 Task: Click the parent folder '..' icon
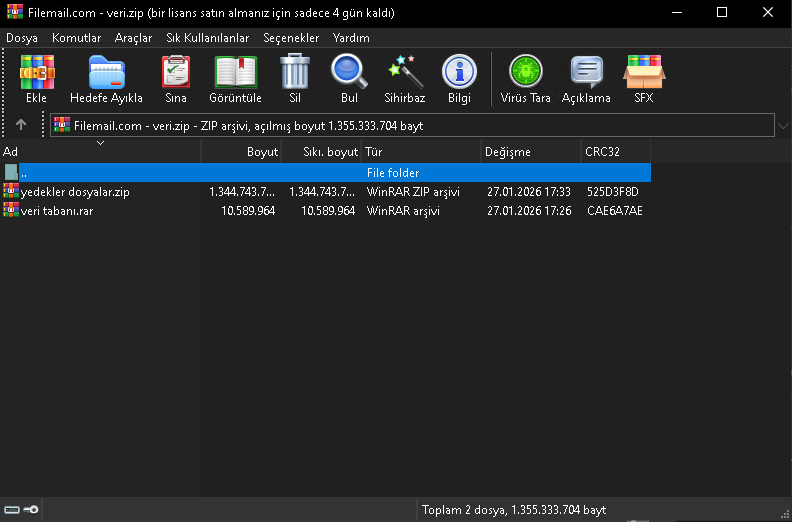point(11,172)
